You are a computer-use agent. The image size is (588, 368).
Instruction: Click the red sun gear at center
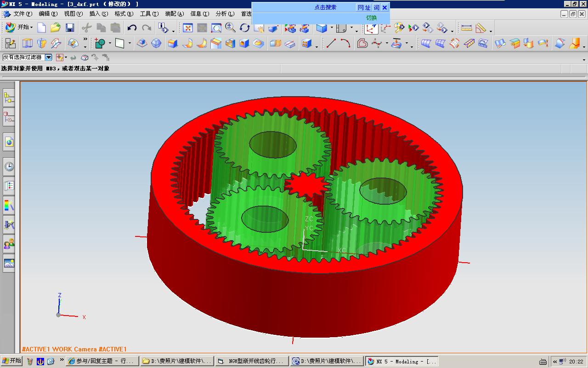pos(307,185)
